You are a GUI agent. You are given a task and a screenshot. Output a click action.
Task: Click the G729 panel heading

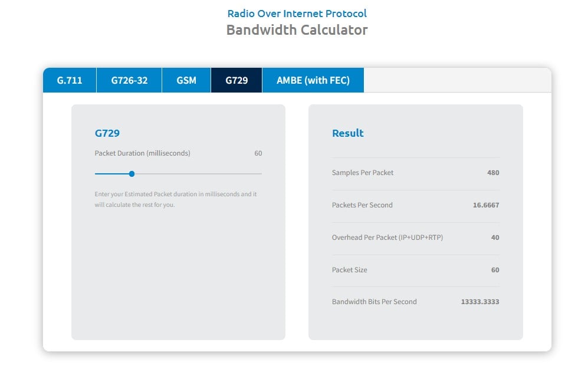pos(107,133)
